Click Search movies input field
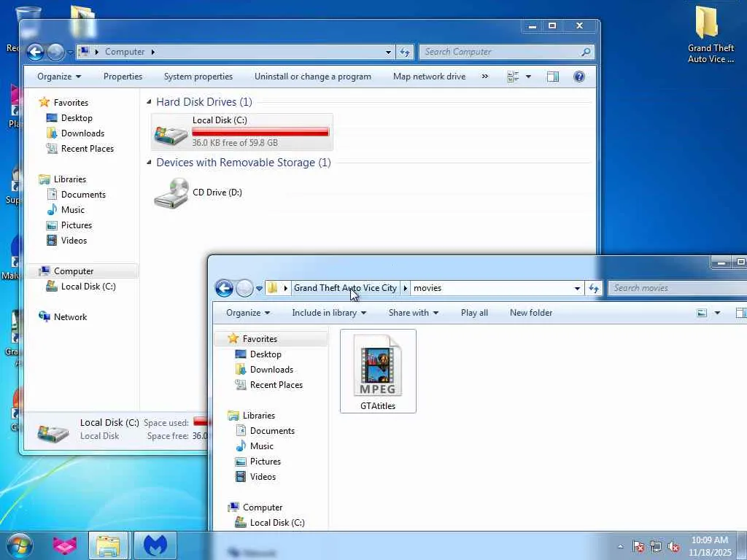The height and width of the screenshot is (560, 747). click(x=676, y=288)
